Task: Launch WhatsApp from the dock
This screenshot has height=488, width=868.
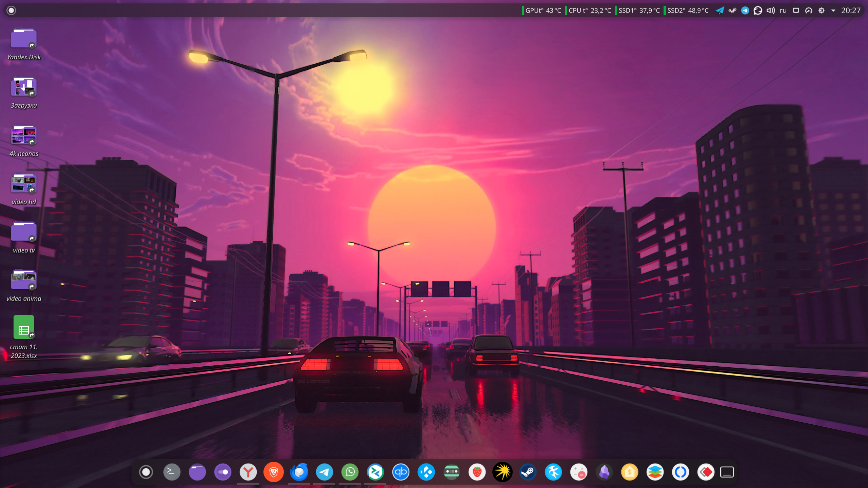Action: point(350,472)
